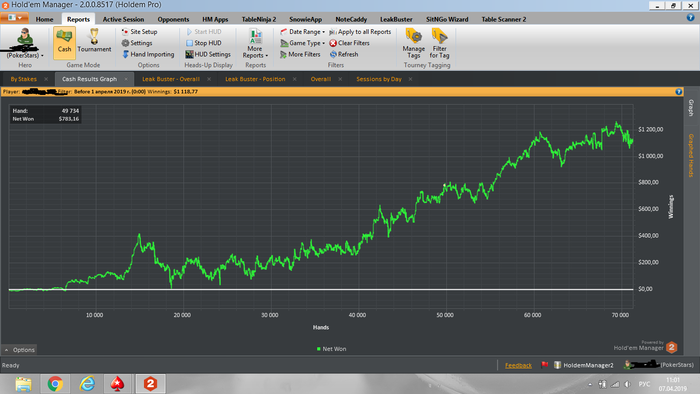
Task: Select the Tournament game mode trophy
Action: 94,41
